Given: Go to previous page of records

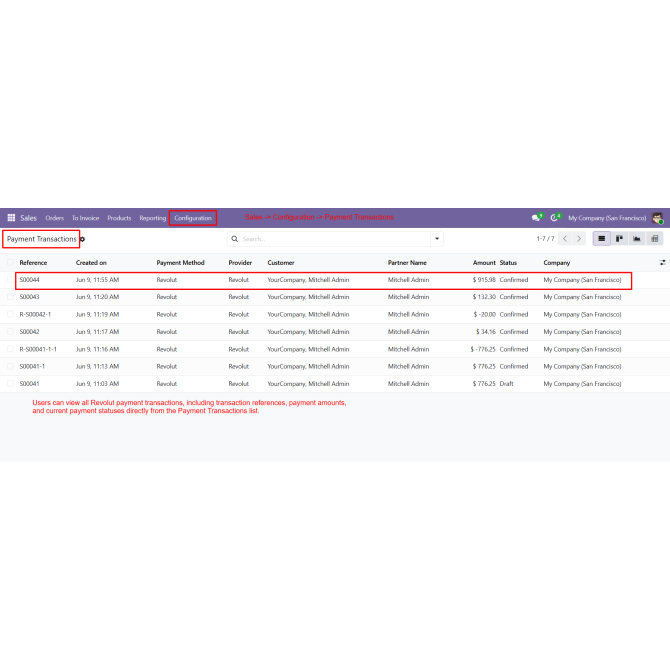Looking at the screenshot, I should point(565,239).
